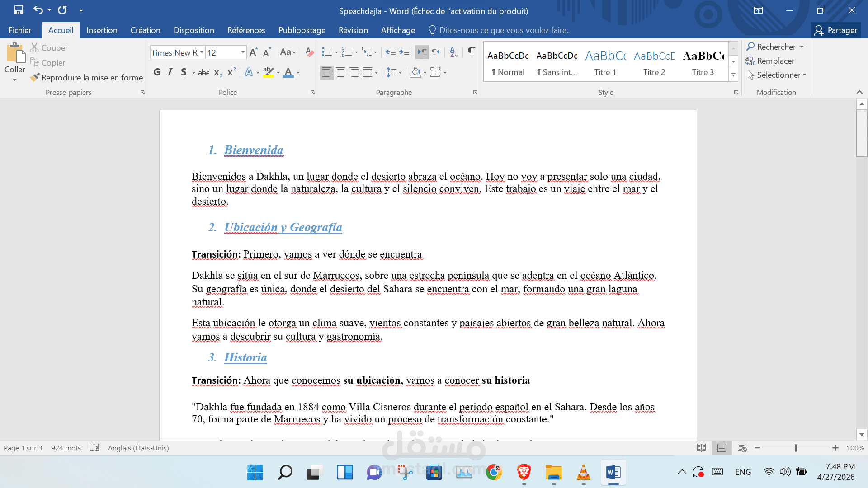Undo the last action
Screen dimensions: 868x488
38,10
